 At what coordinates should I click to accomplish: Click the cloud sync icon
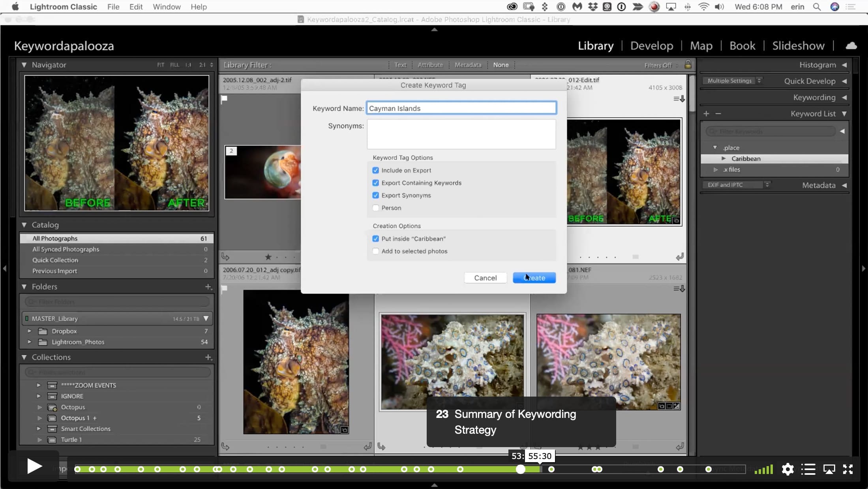coord(851,46)
